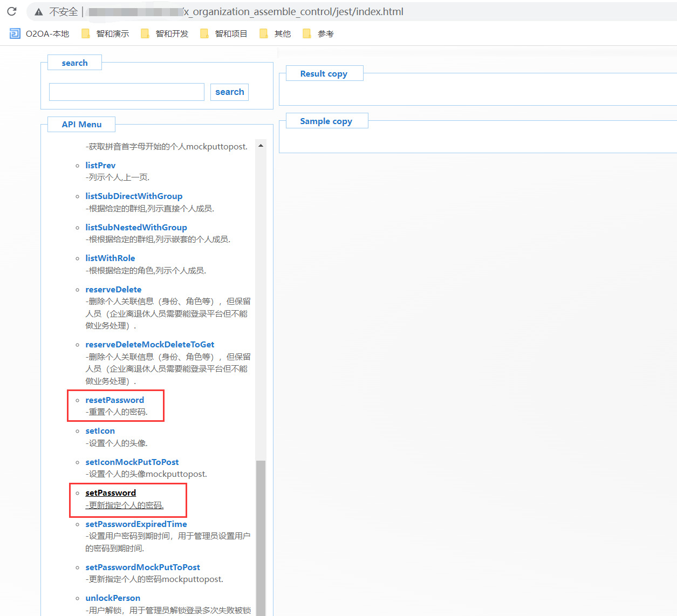Open the 智和项目 bookmark folder
Image resolution: width=677 pixels, height=616 pixels.
(x=224, y=33)
